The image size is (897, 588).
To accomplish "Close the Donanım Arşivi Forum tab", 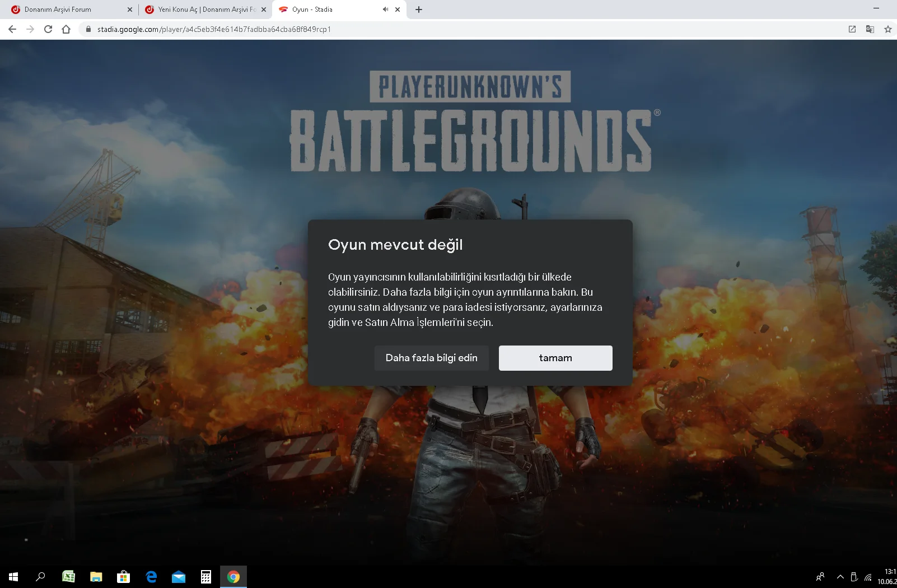I will [x=130, y=10].
